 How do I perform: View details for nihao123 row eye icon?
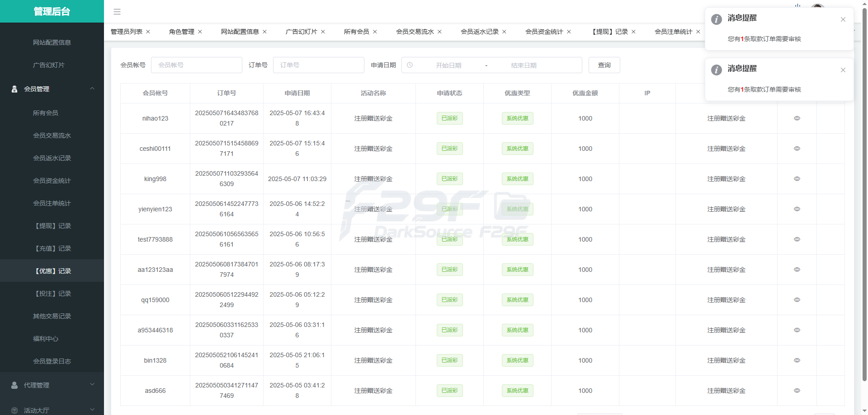tap(797, 118)
